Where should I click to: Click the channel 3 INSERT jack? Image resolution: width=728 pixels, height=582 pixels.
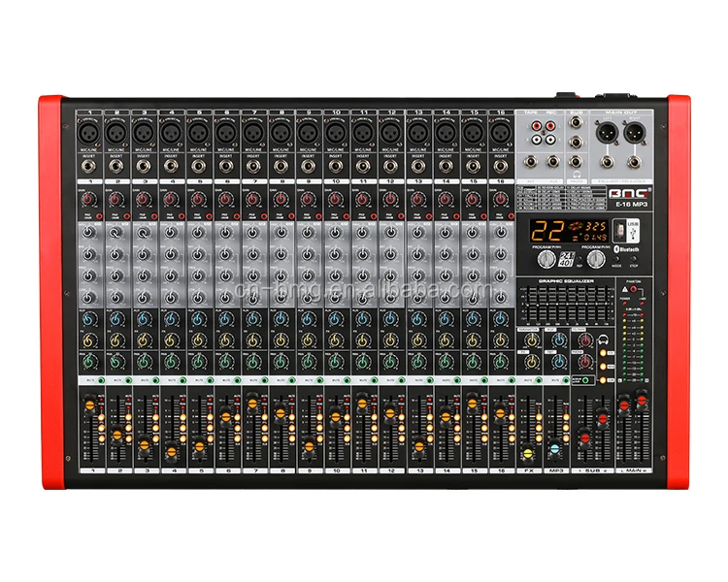pos(144,166)
